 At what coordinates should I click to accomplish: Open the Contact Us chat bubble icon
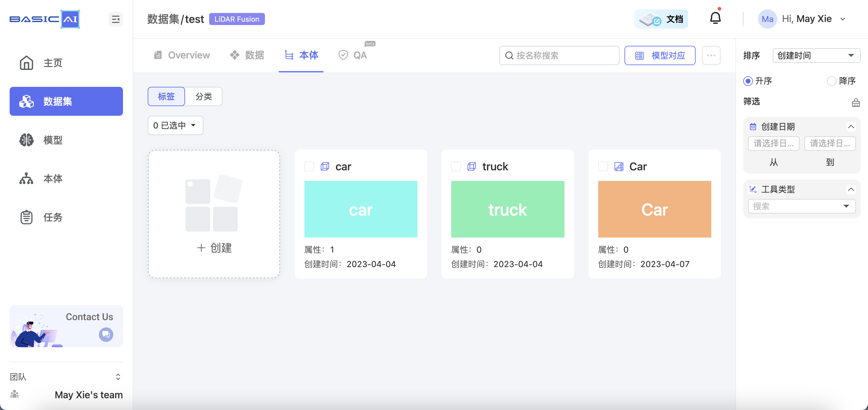point(106,334)
